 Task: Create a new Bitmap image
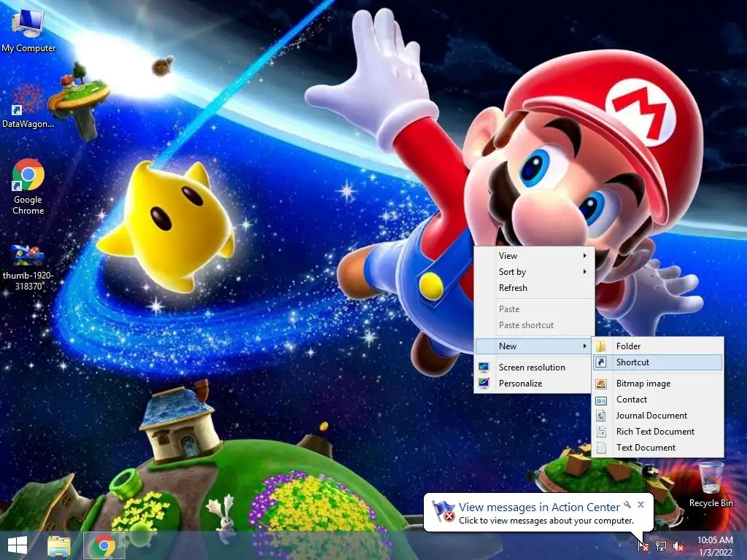tap(657, 384)
